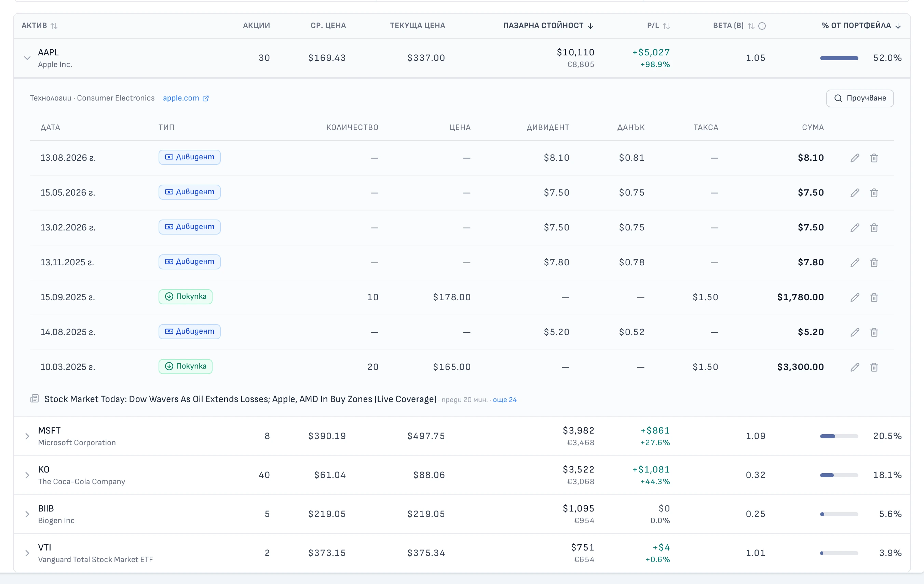Viewport: 924px width, 584px height.
Task: Click the Покупка badge on 10.03.2025 row
Action: click(185, 366)
